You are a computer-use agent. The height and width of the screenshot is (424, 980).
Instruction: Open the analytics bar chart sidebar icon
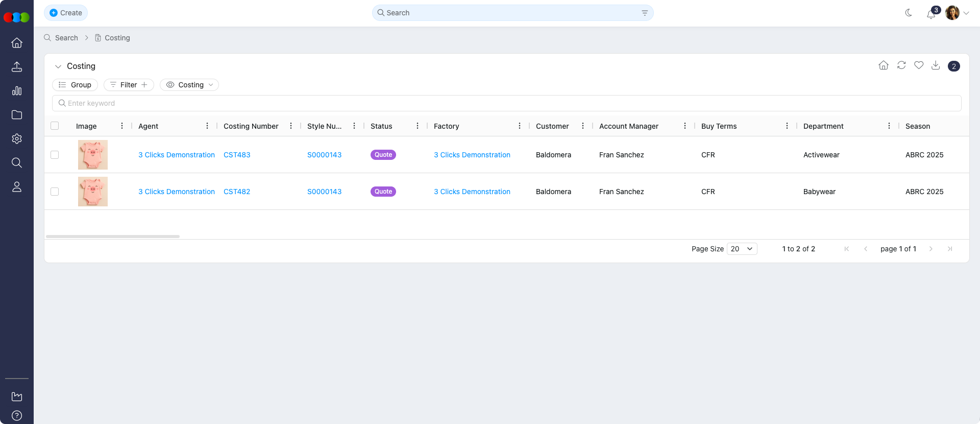(x=17, y=91)
